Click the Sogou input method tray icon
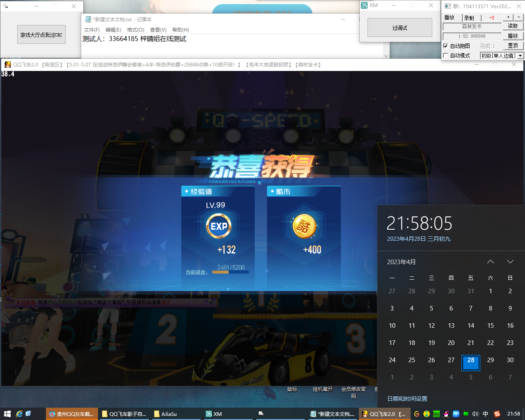The width and height of the screenshot is (525, 420). [x=497, y=414]
